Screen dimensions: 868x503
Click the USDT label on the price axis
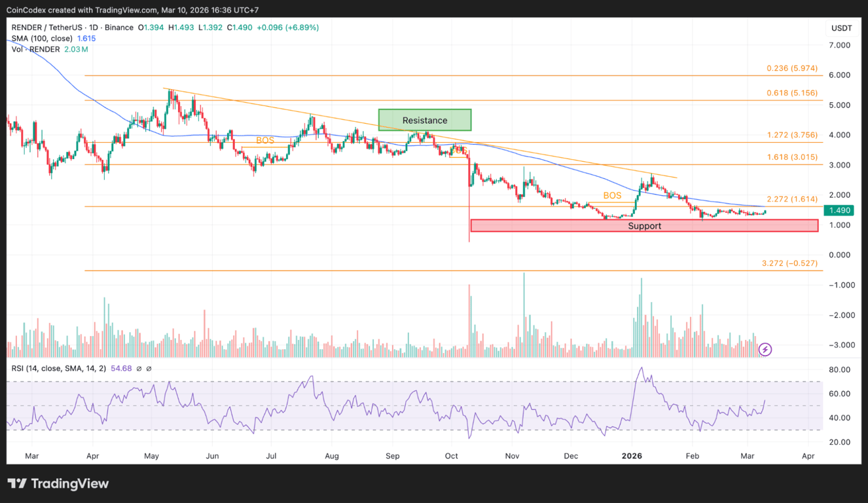pos(842,28)
